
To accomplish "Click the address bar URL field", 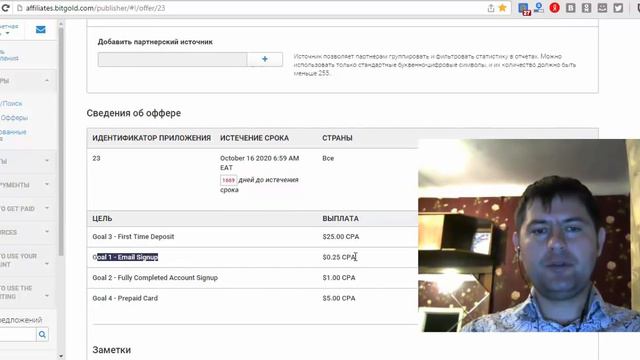I will pyautogui.click(x=253, y=8).
